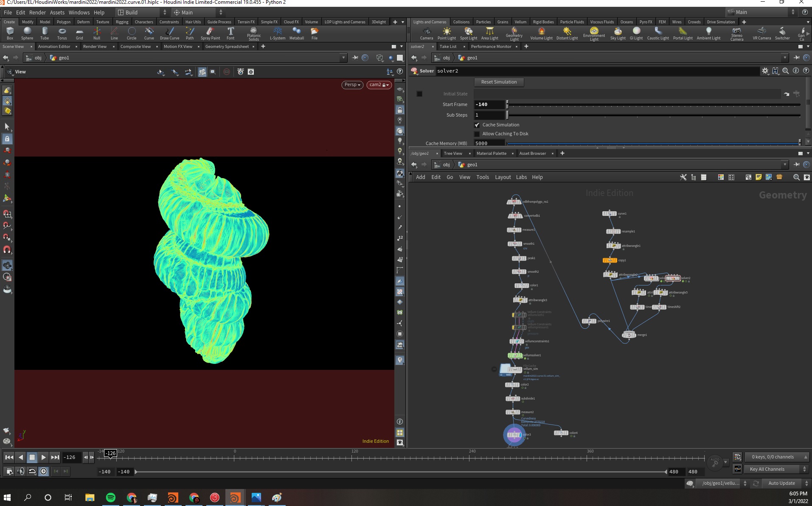Screen dimensions: 812x506
Task: Click the Reset Simulation button
Action: coord(499,82)
